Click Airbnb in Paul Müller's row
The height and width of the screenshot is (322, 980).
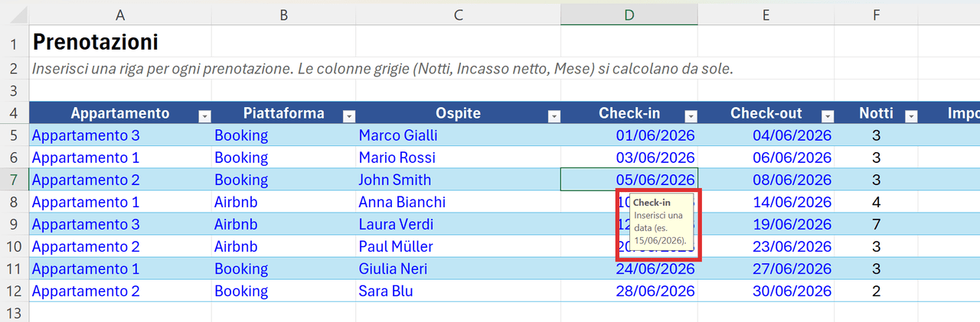[283, 246]
